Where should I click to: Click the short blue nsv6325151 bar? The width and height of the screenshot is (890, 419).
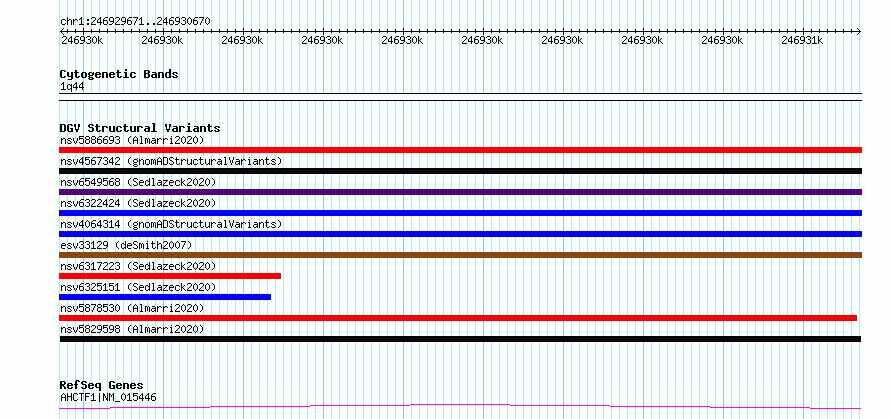point(165,297)
